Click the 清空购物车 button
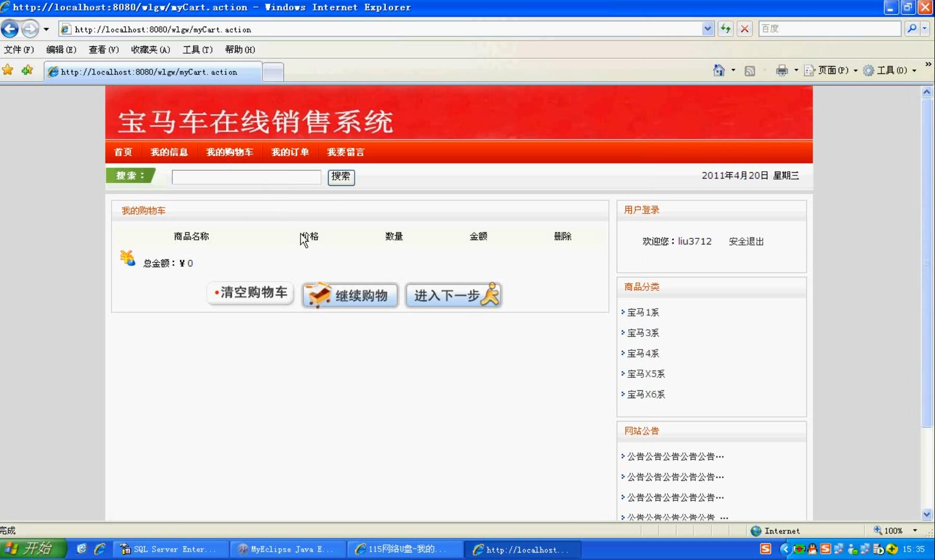The height and width of the screenshot is (560, 935). [251, 293]
